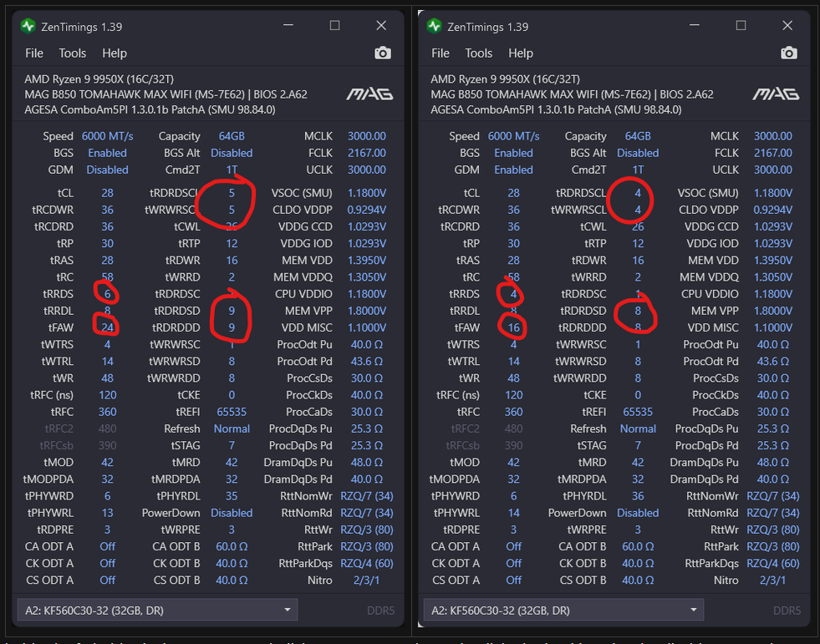
Task: Click tWRWRSCL value 4 in right window
Action: [x=638, y=210]
